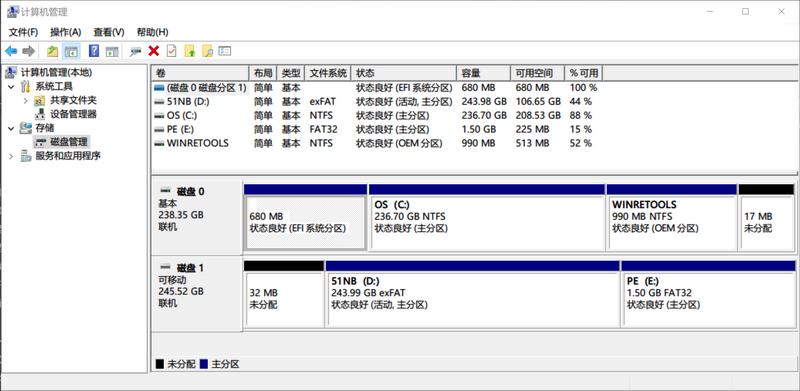
Task: Click the Computer Management title bar icon
Action: coord(13,12)
